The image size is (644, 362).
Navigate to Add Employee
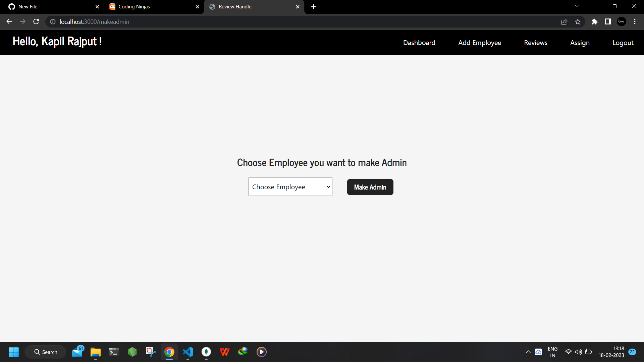(479, 42)
